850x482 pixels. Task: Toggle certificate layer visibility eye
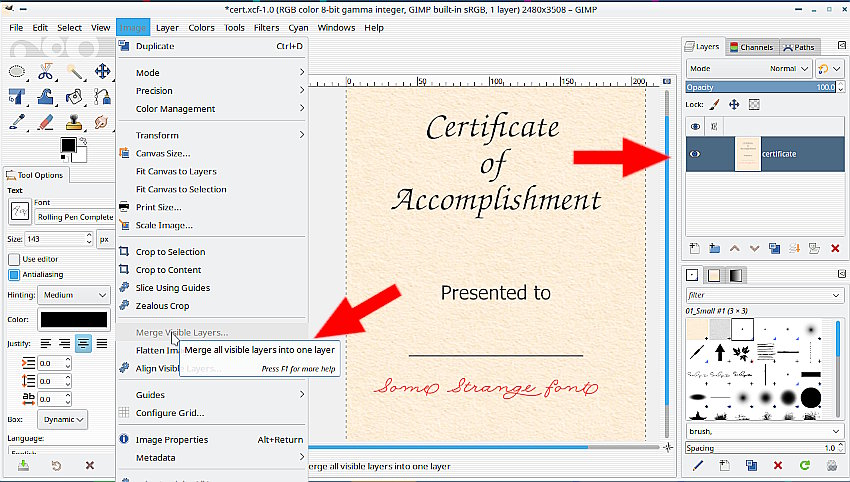pos(695,154)
